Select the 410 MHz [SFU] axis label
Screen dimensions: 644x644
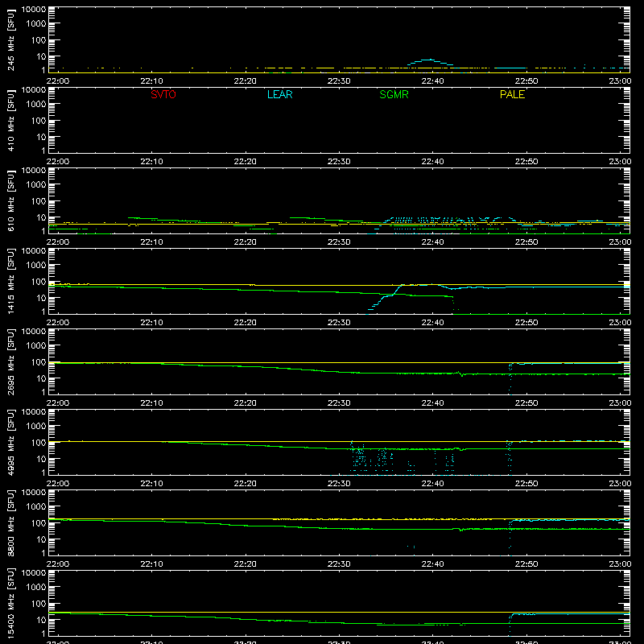[10, 120]
